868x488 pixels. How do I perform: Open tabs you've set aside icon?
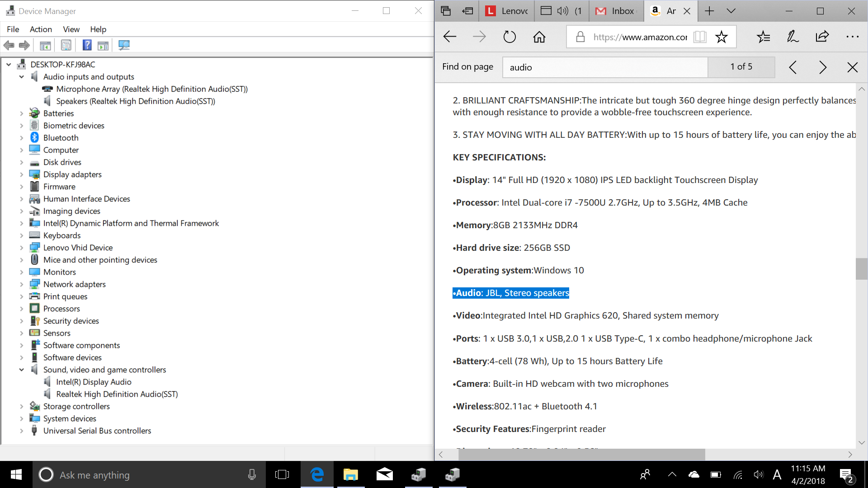pos(446,11)
